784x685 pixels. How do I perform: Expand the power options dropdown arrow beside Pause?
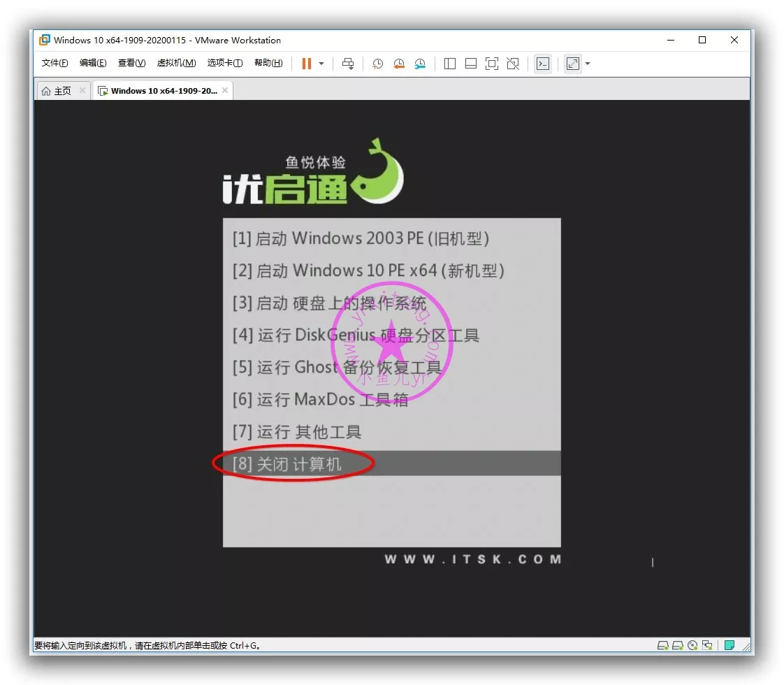(321, 64)
